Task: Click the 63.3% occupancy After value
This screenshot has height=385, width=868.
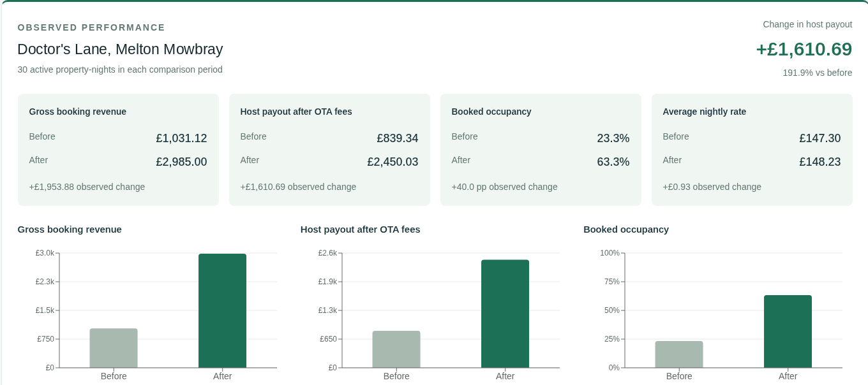Action: [x=613, y=162]
